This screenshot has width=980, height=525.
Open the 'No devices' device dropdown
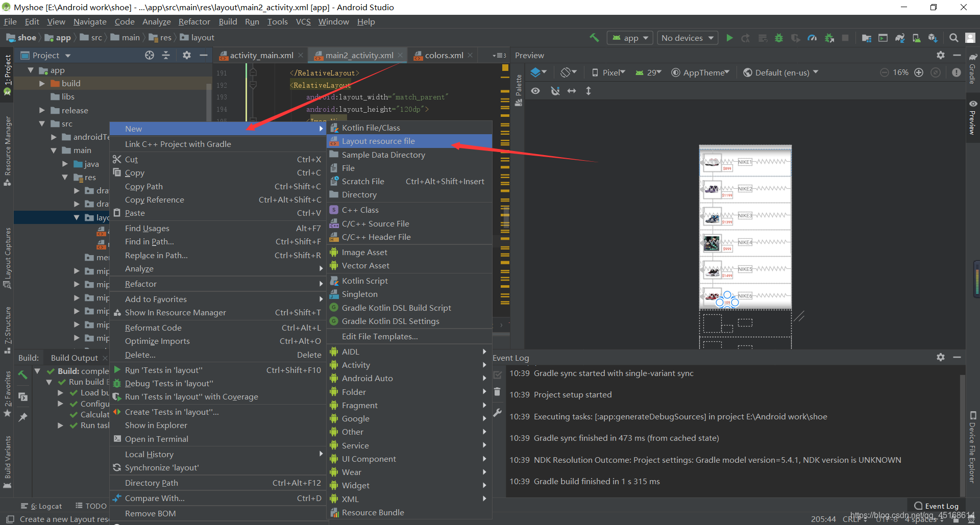(687, 38)
